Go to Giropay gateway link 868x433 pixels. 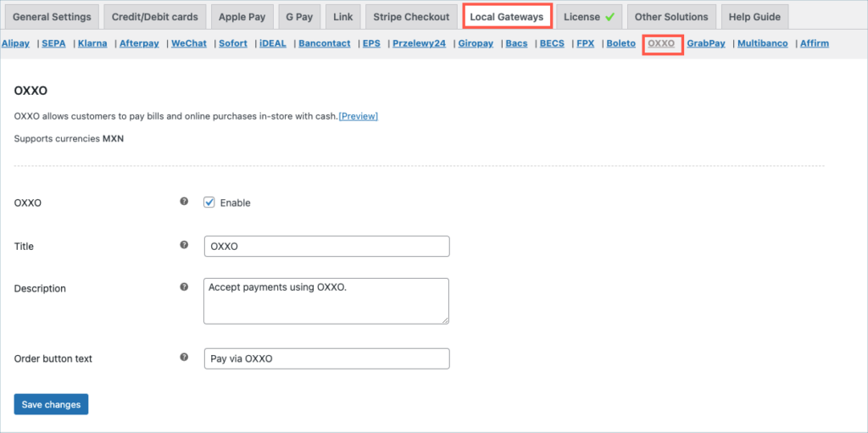[x=476, y=43]
